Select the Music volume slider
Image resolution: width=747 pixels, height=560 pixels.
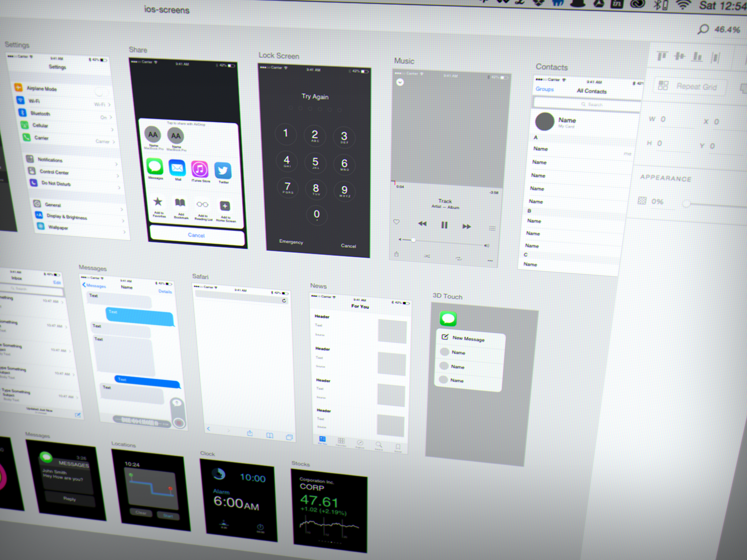click(444, 243)
